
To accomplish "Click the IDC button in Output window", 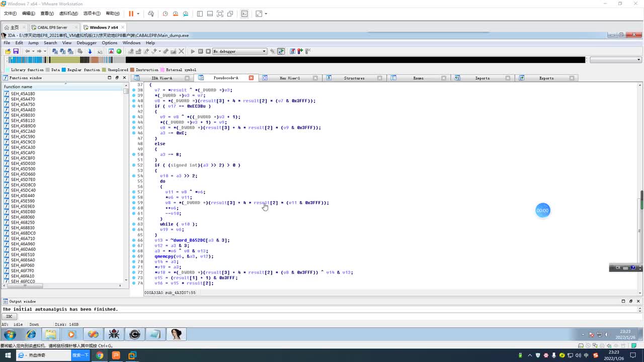I will pos(9,316).
